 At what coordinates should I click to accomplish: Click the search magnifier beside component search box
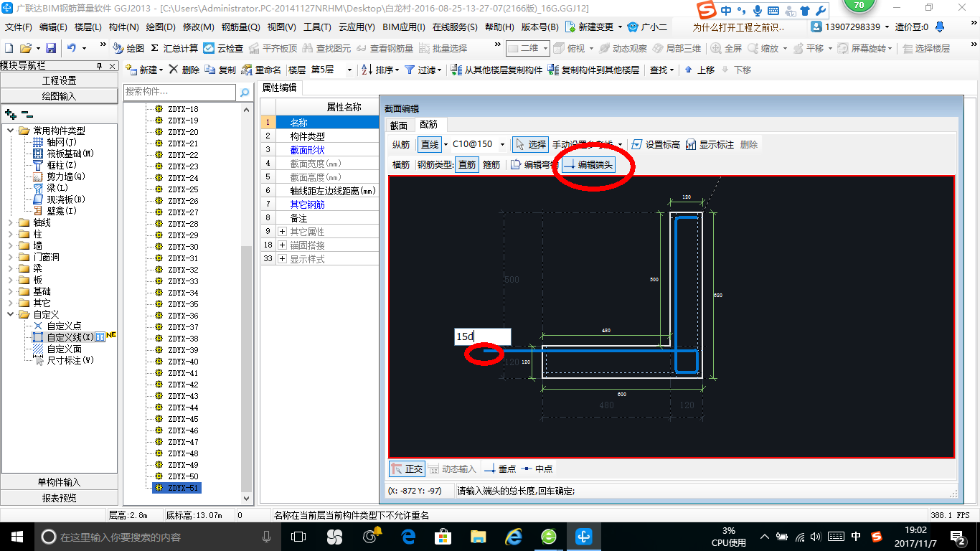245,92
